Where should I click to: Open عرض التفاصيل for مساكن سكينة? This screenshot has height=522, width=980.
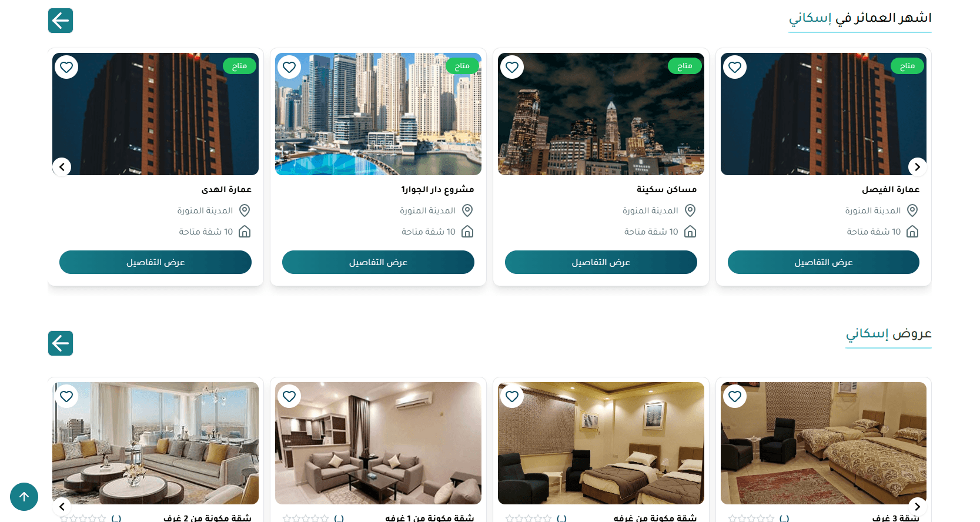(x=601, y=262)
